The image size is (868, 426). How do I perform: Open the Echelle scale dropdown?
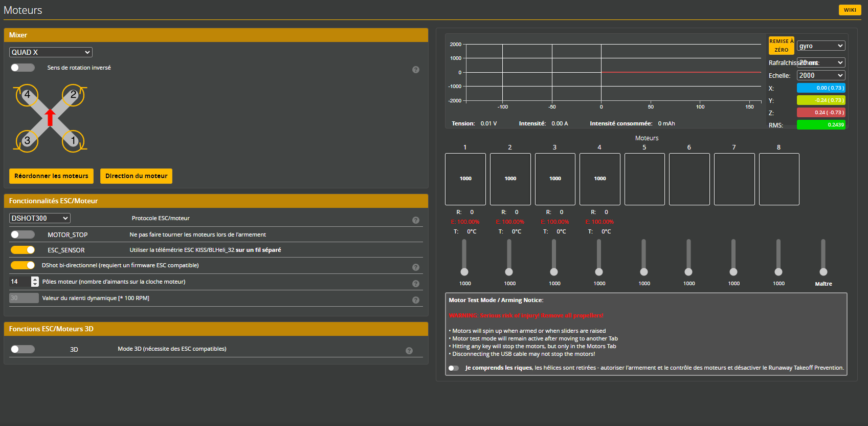[820, 75]
